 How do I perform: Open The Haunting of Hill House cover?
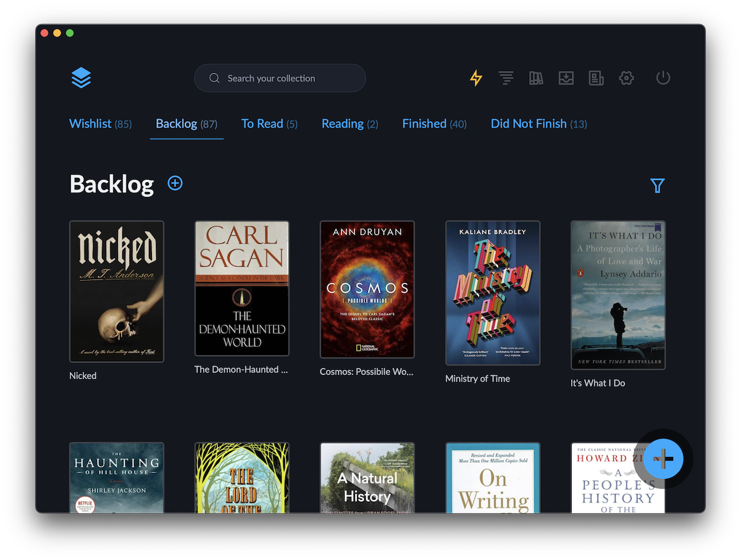coord(117,477)
